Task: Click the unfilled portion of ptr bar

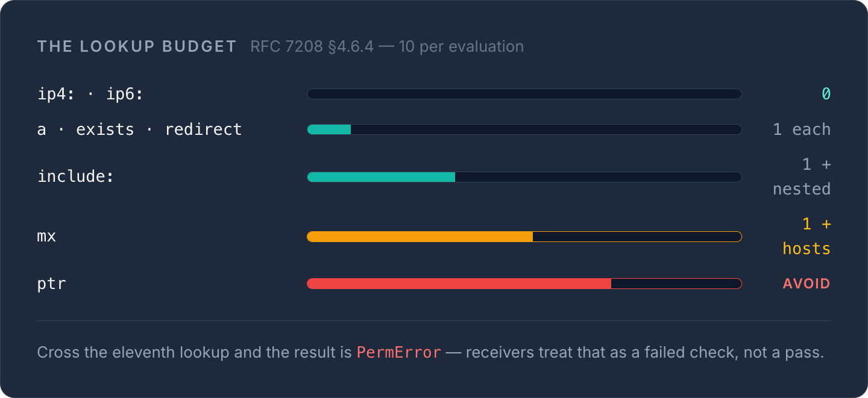Action: tap(676, 284)
